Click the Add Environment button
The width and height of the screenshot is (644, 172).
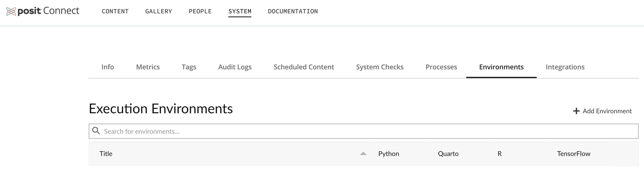click(x=602, y=111)
